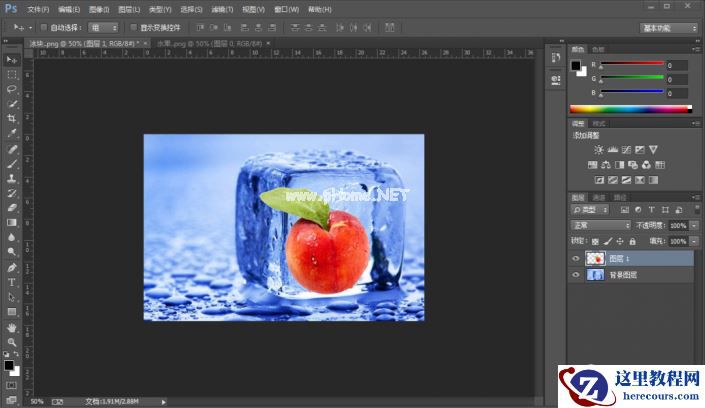The width and height of the screenshot is (705, 408).
Task: Add a Levels adjustment layer
Action: pos(612,150)
